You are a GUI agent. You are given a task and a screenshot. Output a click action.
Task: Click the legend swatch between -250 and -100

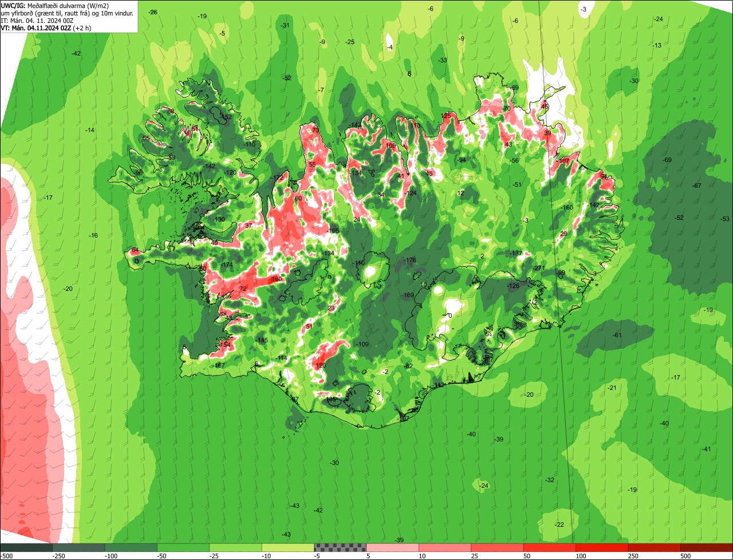[x=78, y=547]
